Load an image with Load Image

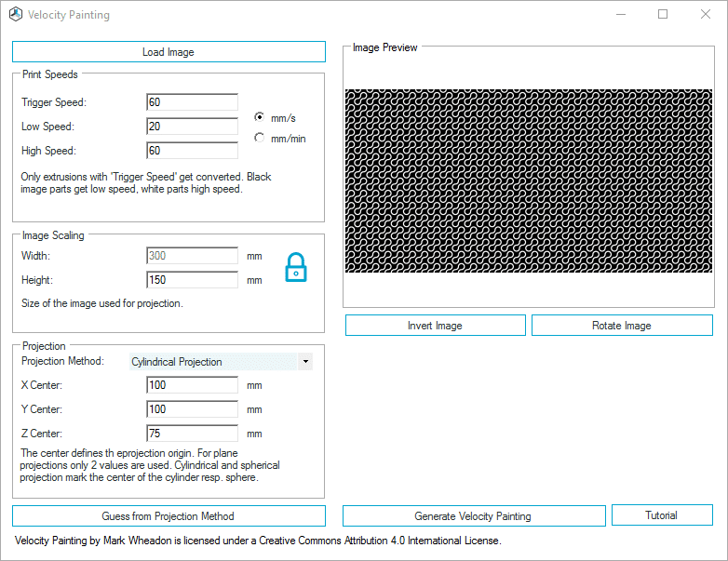(x=169, y=52)
